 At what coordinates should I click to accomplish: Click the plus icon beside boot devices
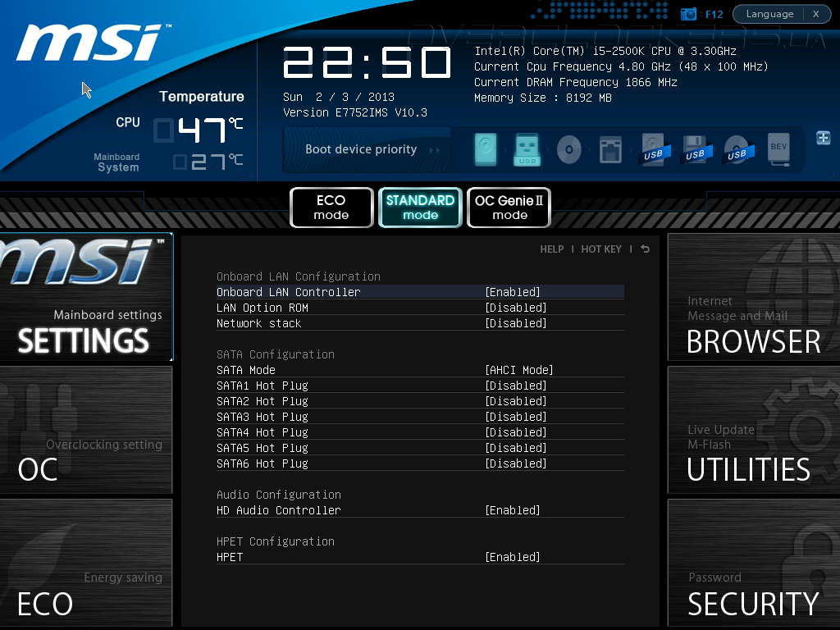(x=824, y=138)
